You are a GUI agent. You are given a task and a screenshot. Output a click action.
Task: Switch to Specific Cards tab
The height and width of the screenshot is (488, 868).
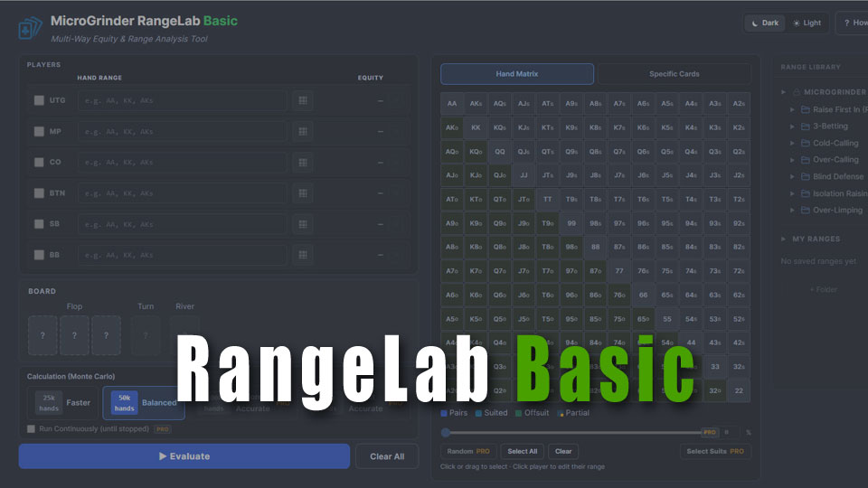point(674,74)
